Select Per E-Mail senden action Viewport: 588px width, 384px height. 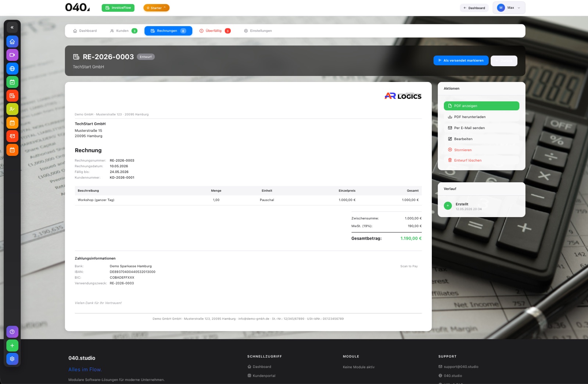click(x=481, y=128)
